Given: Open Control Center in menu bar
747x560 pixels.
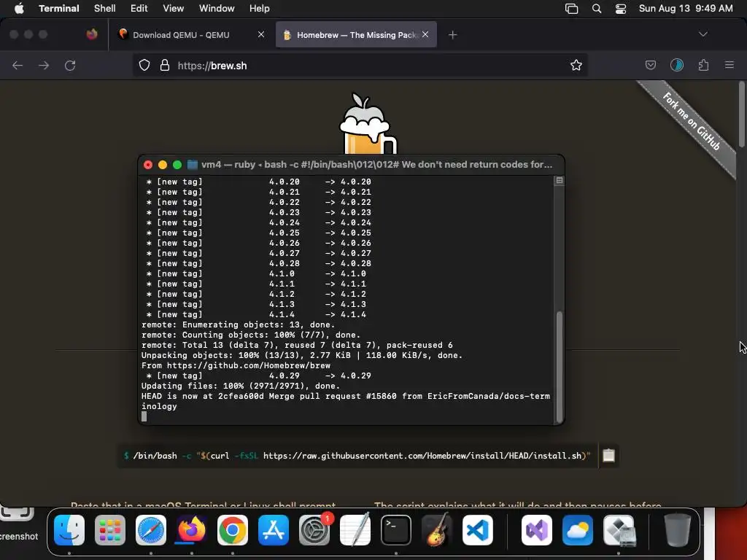Looking at the screenshot, I should click(x=621, y=9).
